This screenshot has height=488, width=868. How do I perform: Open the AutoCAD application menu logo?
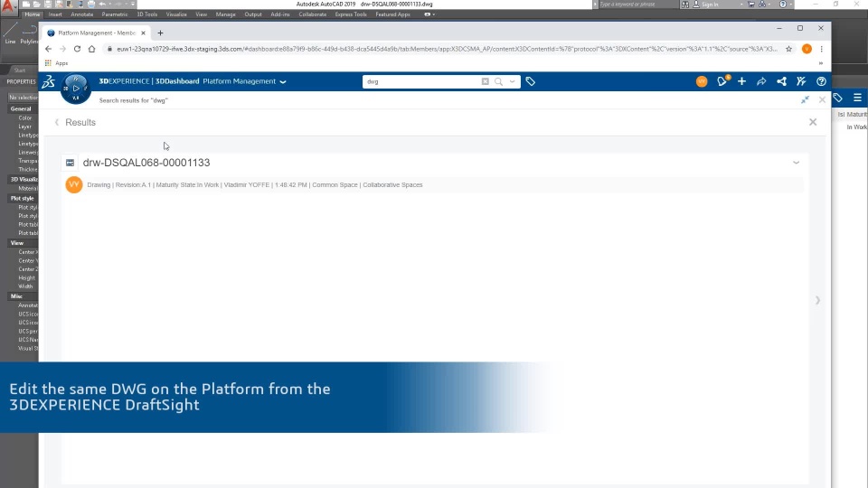point(8,6)
